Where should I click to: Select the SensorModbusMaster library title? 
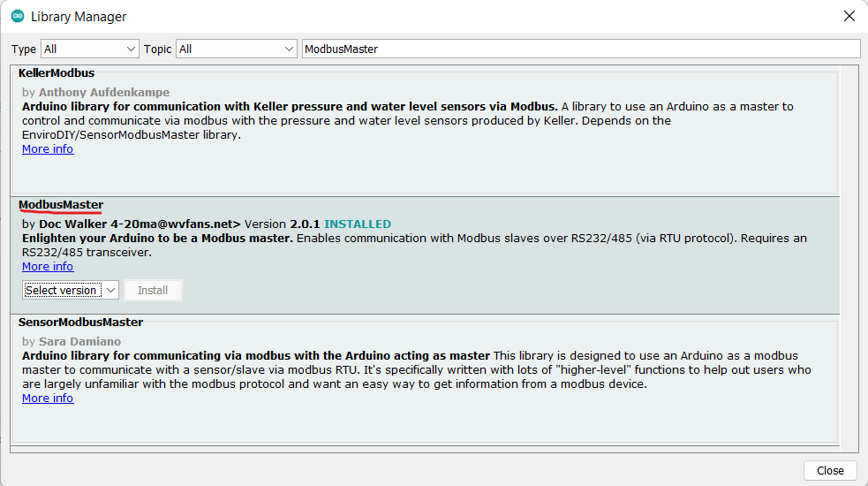pos(80,323)
